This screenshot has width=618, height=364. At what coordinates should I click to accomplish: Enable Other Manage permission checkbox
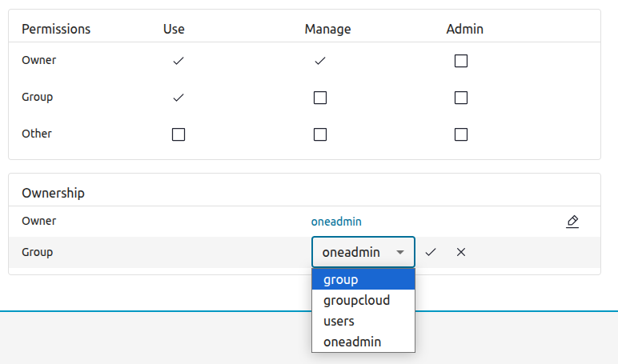tap(320, 134)
